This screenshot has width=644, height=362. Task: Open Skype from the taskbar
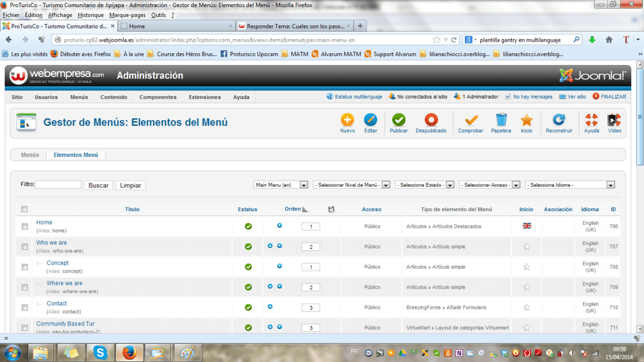[x=100, y=353]
